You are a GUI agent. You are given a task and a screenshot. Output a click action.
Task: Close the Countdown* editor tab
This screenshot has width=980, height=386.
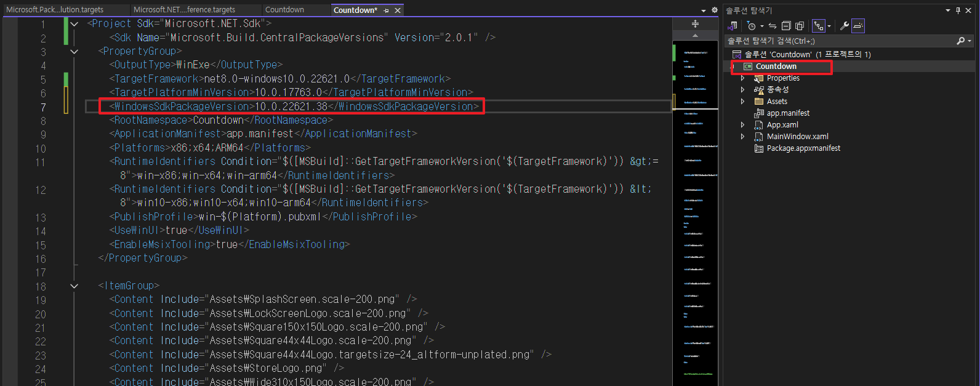pyautogui.click(x=398, y=10)
